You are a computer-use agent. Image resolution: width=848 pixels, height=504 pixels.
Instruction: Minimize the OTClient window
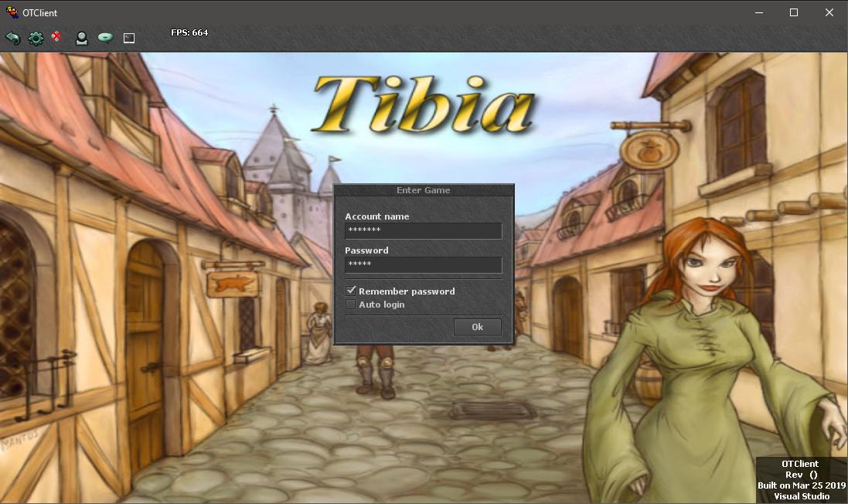759,12
